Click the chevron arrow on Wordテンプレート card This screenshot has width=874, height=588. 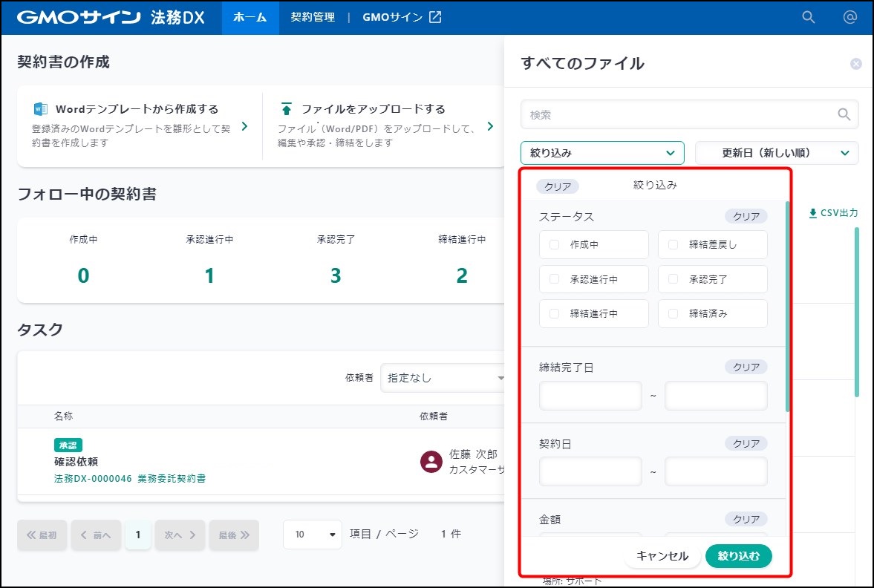pos(245,126)
